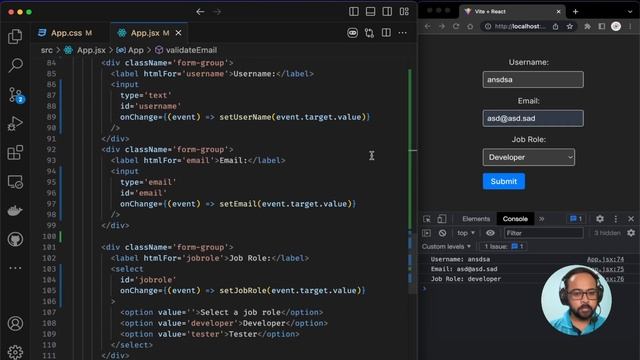Show more DevTools tabs
Screen dimensions: 640x360
tap(542, 219)
